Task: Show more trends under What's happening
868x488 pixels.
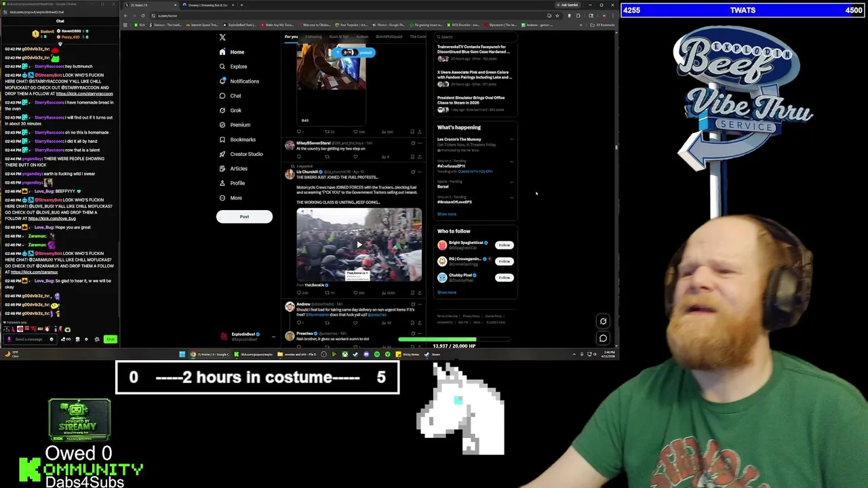Action: (447, 214)
